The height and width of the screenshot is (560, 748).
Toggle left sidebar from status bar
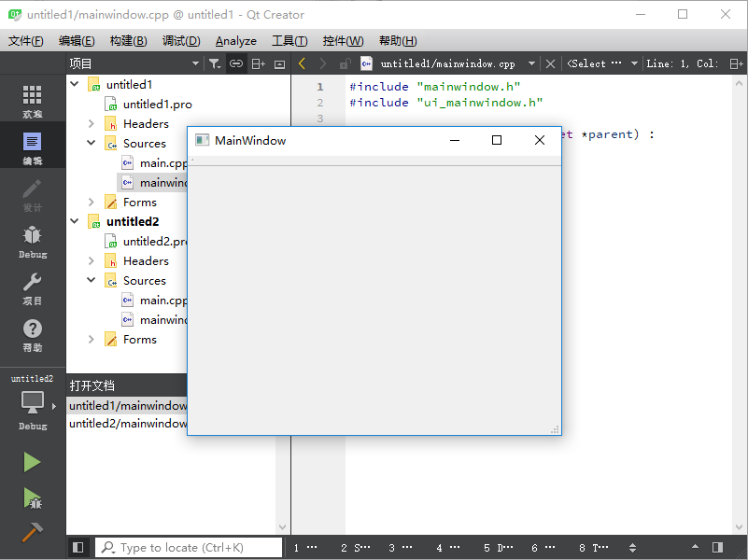point(78,547)
